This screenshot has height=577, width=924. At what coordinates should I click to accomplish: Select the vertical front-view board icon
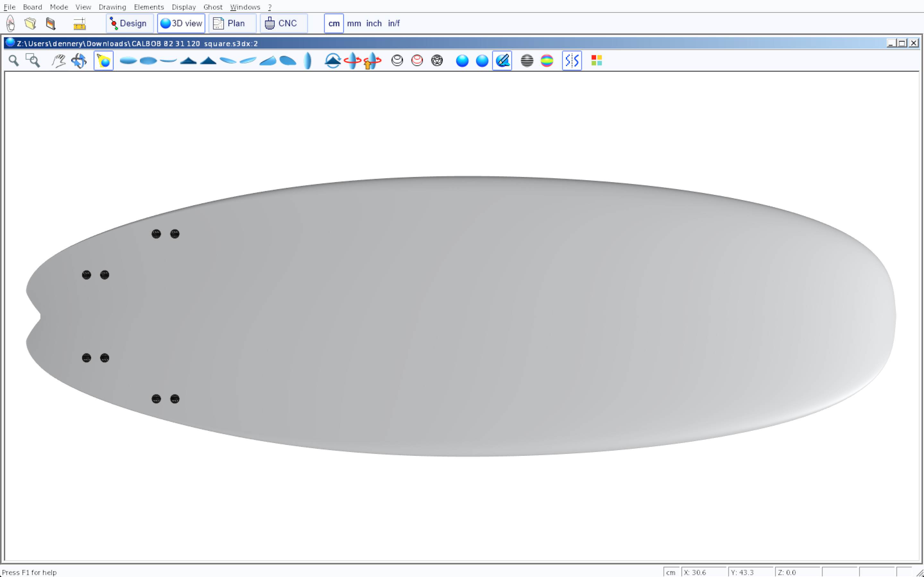click(x=308, y=61)
